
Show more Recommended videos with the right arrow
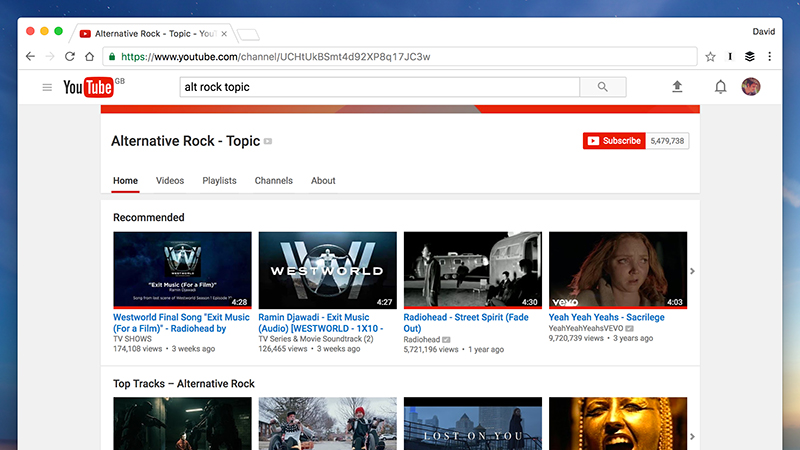tap(692, 271)
